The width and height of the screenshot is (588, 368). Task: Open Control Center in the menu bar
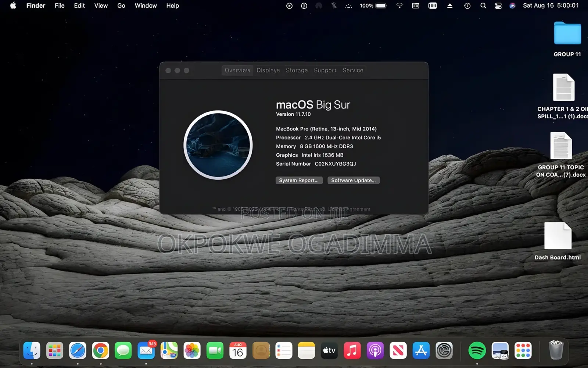click(x=498, y=6)
